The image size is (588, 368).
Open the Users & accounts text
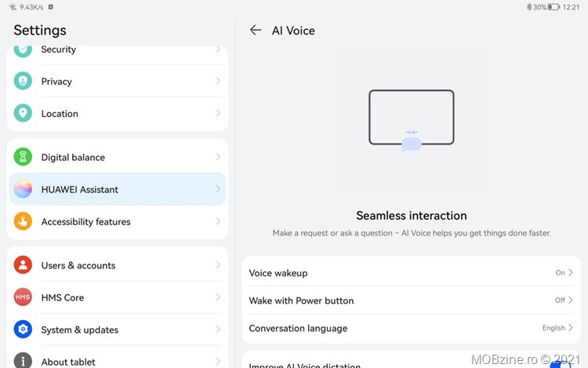(x=78, y=265)
